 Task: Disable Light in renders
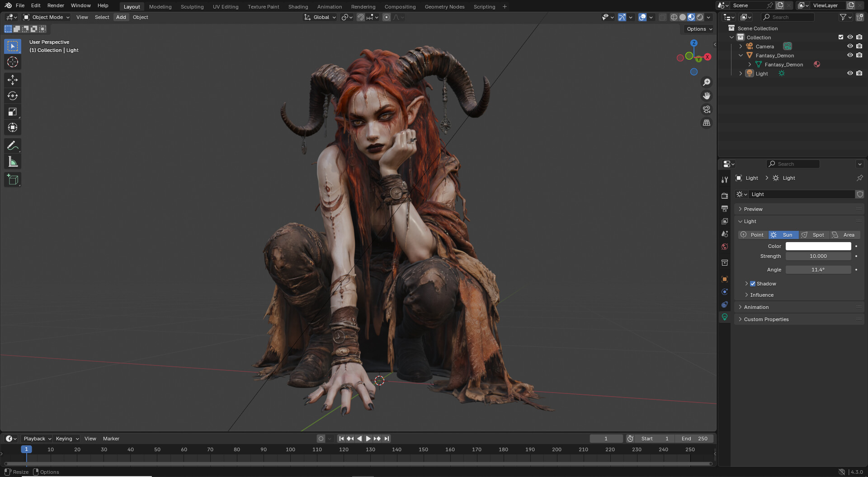[859, 73]
